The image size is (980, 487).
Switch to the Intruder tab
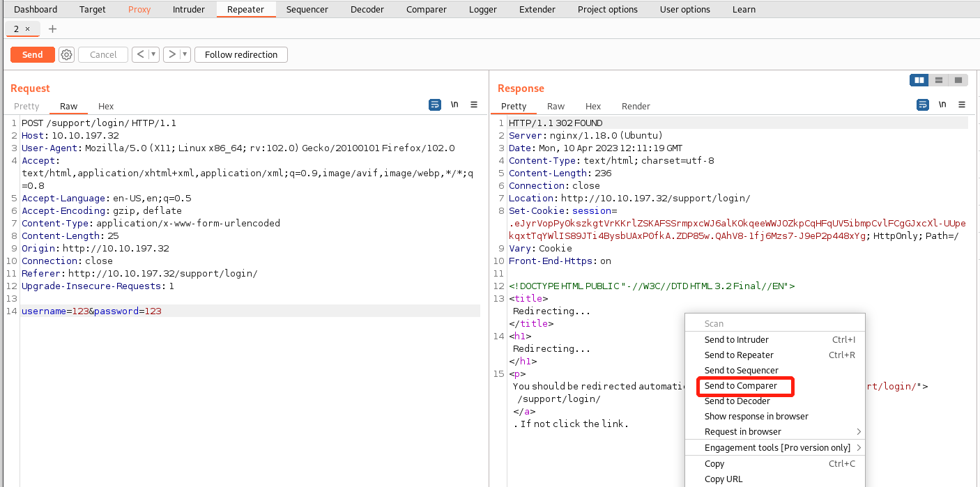click(188, 10)
